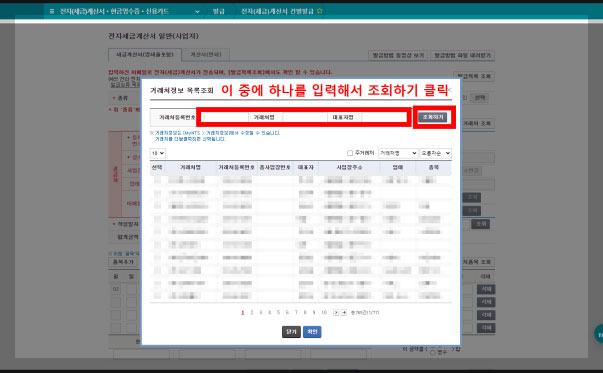Click the 삭제 button for item row 01
The width and height of the screenshot is (603, 373).
pos(486,289)
